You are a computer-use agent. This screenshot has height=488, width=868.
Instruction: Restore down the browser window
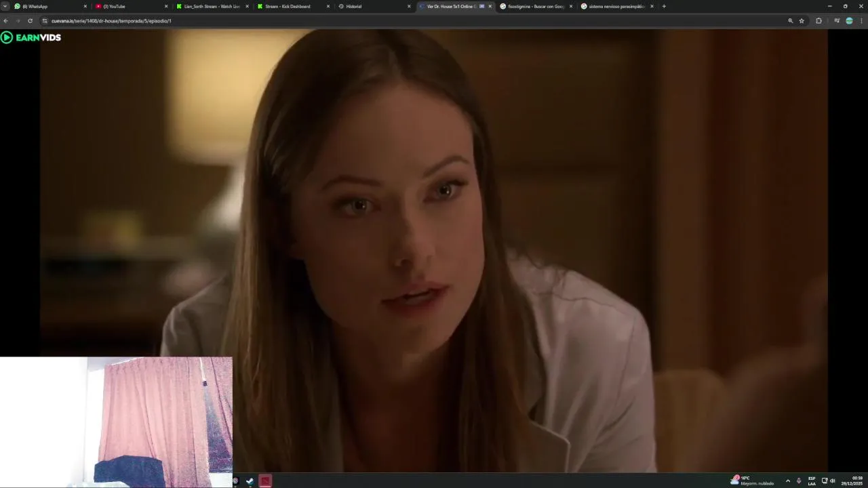coord(845,6)
